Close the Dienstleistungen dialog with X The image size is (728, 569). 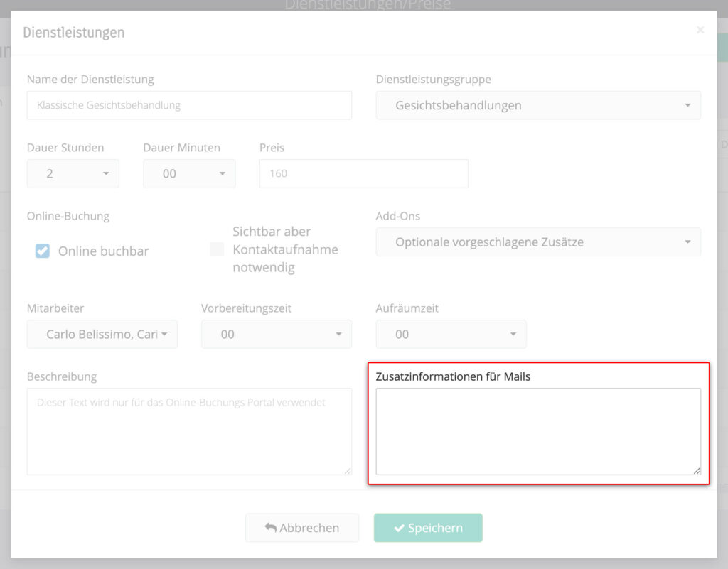coord(700,30)
